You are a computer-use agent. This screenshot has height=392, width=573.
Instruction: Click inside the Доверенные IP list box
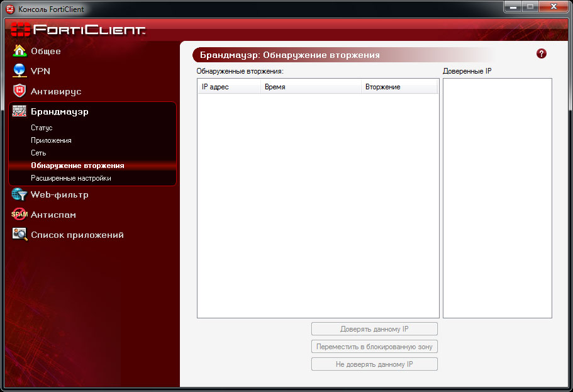coord(498,198)
